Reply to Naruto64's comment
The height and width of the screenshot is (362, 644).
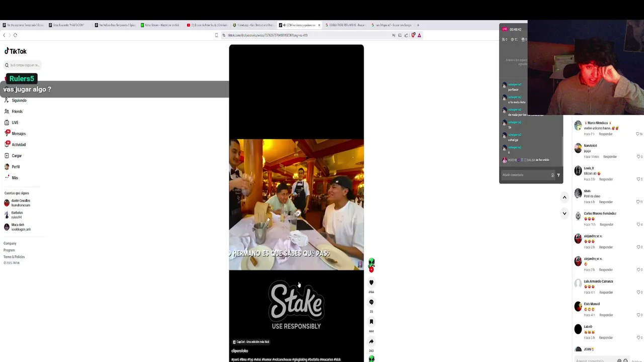click(610, 157)
